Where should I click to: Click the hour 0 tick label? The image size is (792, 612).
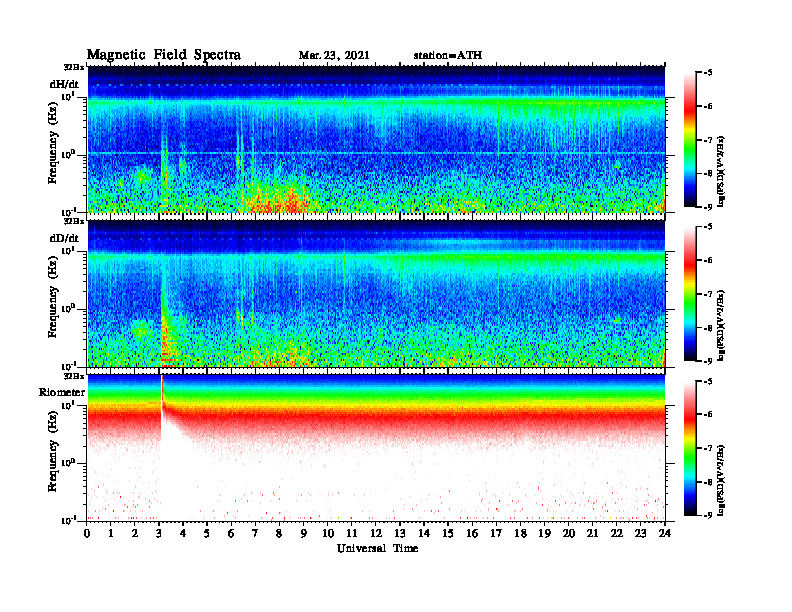click(x=87, y=533)
